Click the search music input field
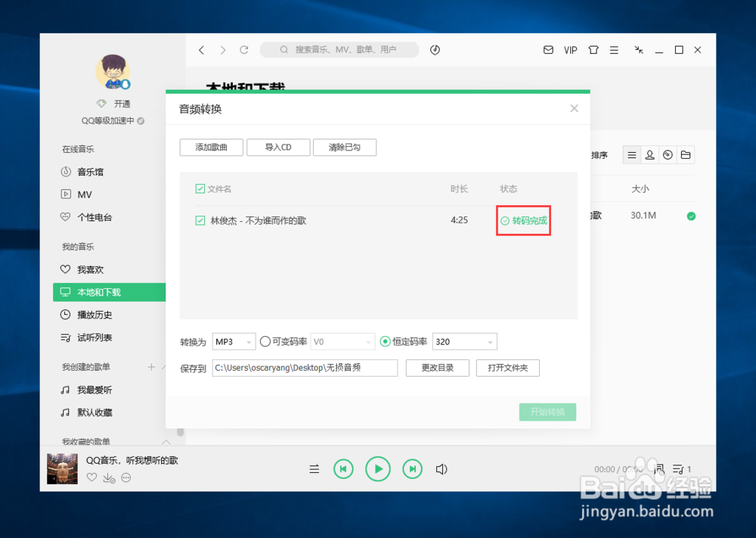The image size is (756, 538). point(339,50)
